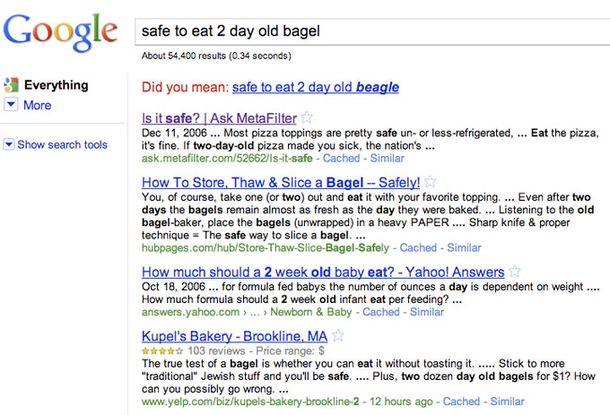The height and width of the screenshot is (415, 610).
Task: Star the Yahoo! Answers result
Action: point(515,271)
